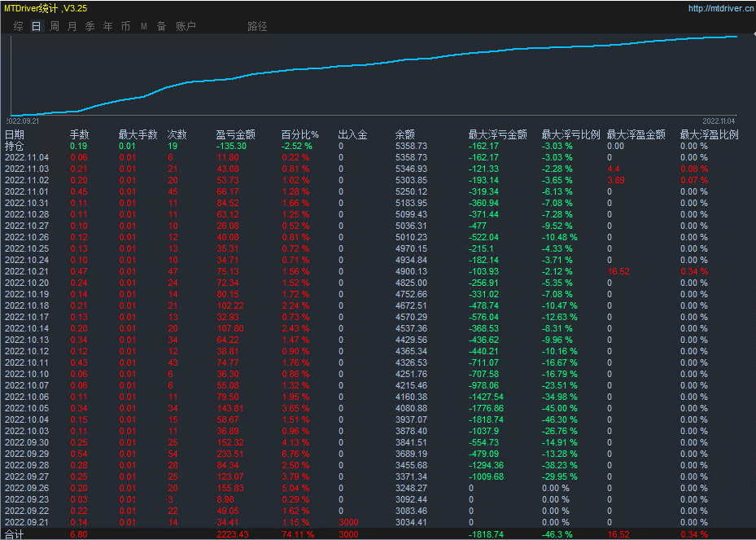Click the 最大手数 column header
The image size is (756, 540).
tap(138, 134)
